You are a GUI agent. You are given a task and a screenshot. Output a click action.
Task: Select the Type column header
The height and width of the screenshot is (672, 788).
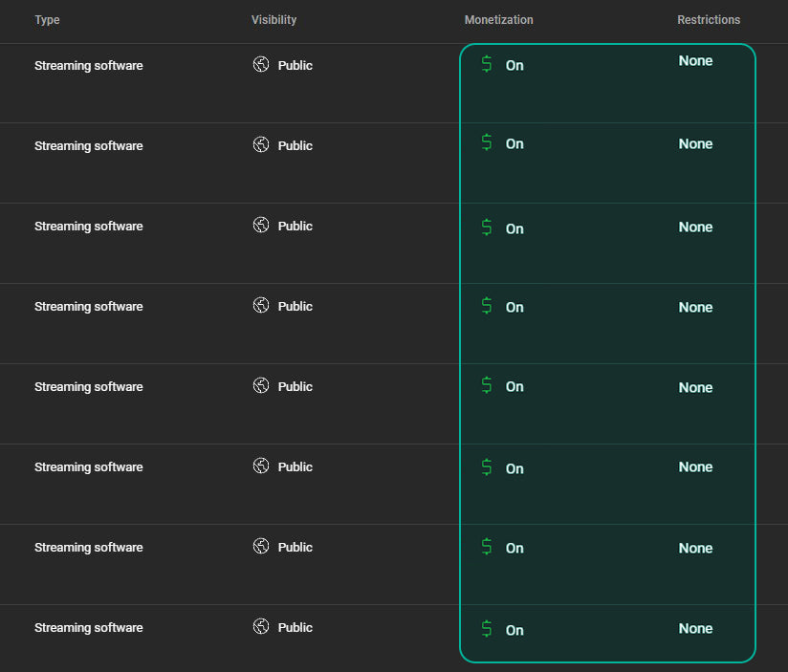[47, 20]
